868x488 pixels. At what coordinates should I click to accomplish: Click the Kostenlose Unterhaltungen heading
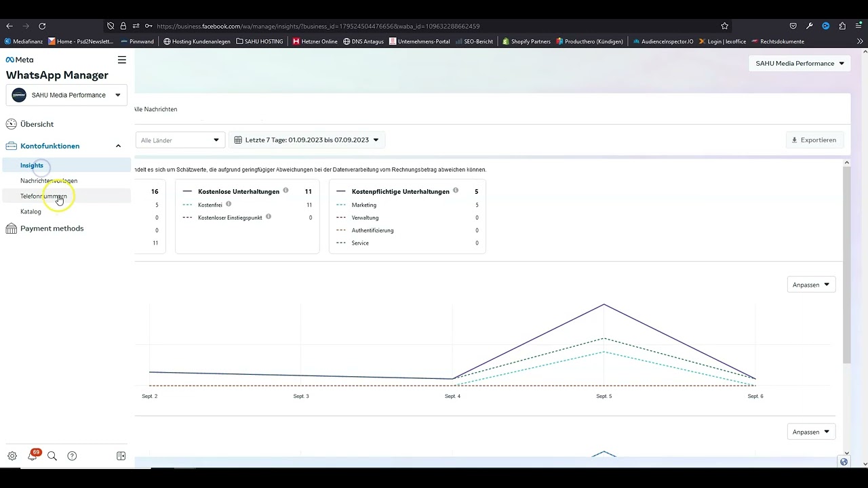coord(239,192)
